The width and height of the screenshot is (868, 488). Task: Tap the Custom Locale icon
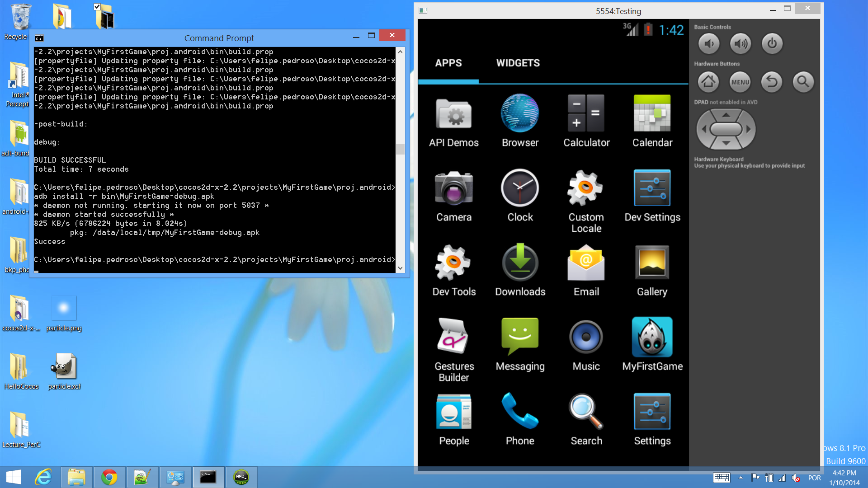click(x=586, y=188)
